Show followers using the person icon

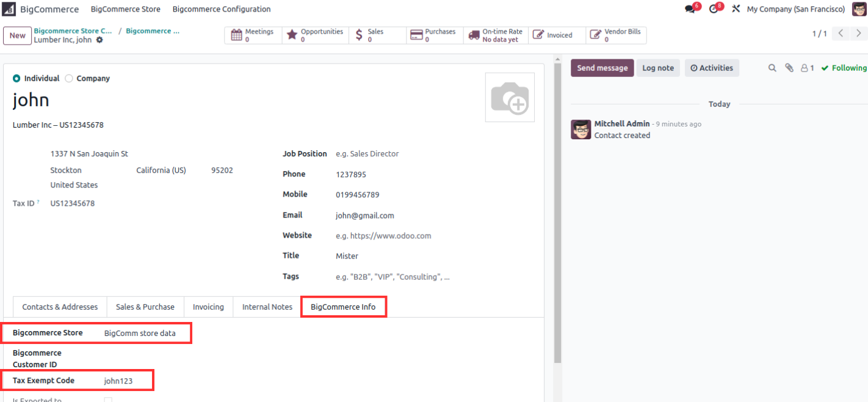[808, 68]
